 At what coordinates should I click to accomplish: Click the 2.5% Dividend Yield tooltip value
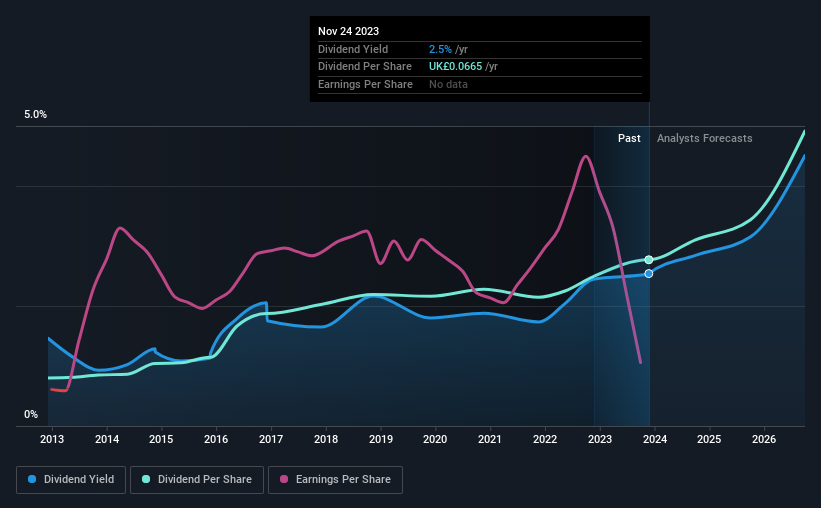click(x=440, y=49)
